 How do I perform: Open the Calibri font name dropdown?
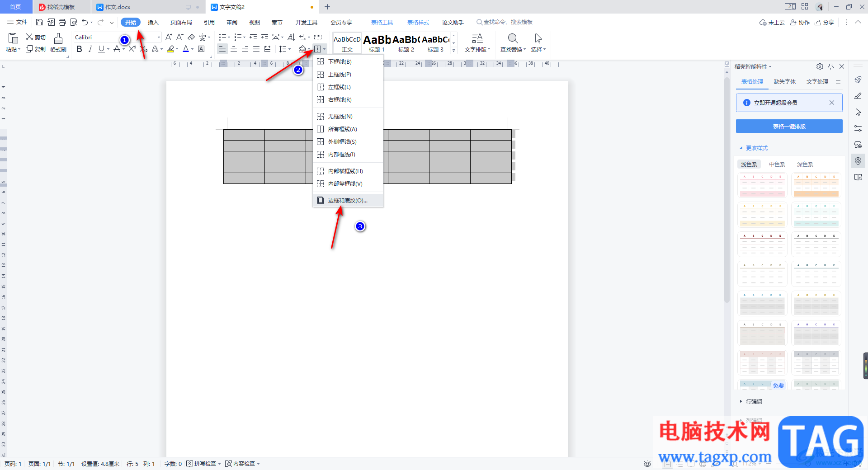pyautogui.click(x=159, y=37)
